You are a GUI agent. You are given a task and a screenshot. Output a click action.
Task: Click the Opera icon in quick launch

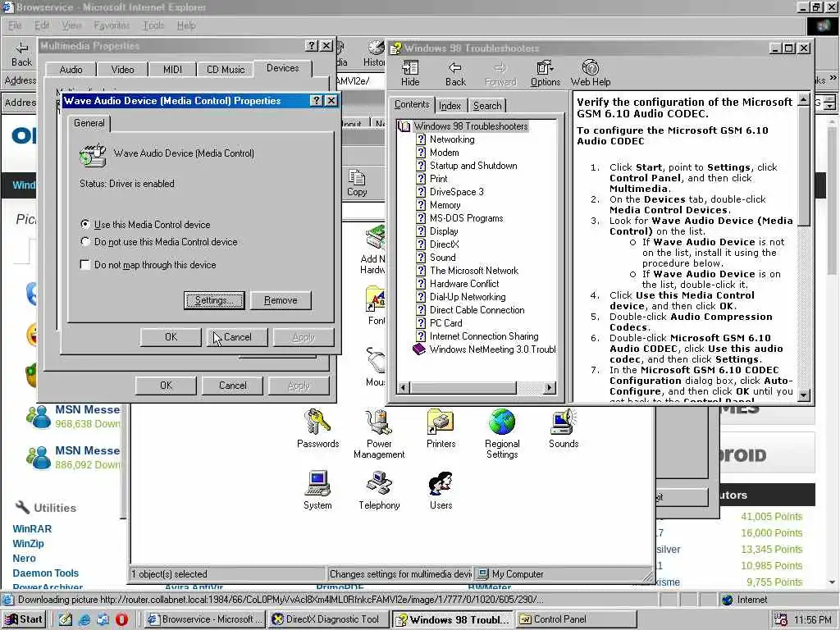[121, 619]
